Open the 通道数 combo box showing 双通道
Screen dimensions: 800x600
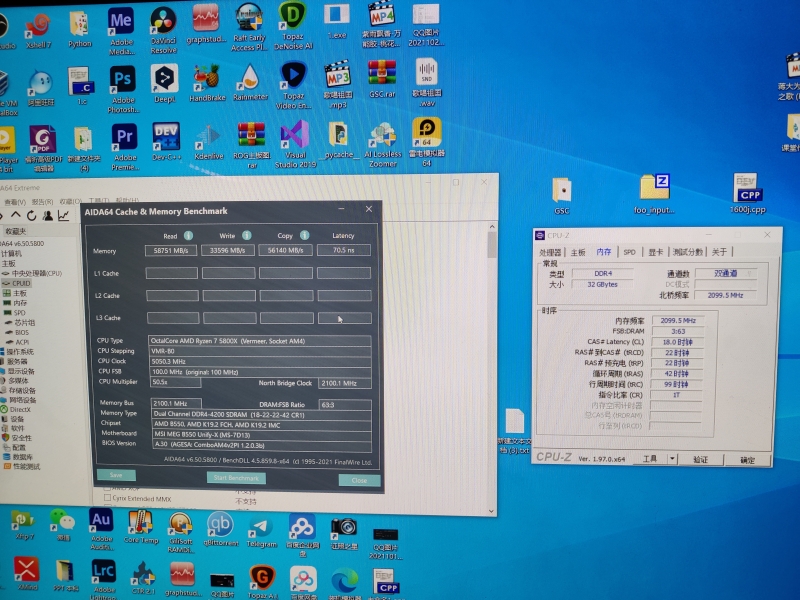[726, 273]
